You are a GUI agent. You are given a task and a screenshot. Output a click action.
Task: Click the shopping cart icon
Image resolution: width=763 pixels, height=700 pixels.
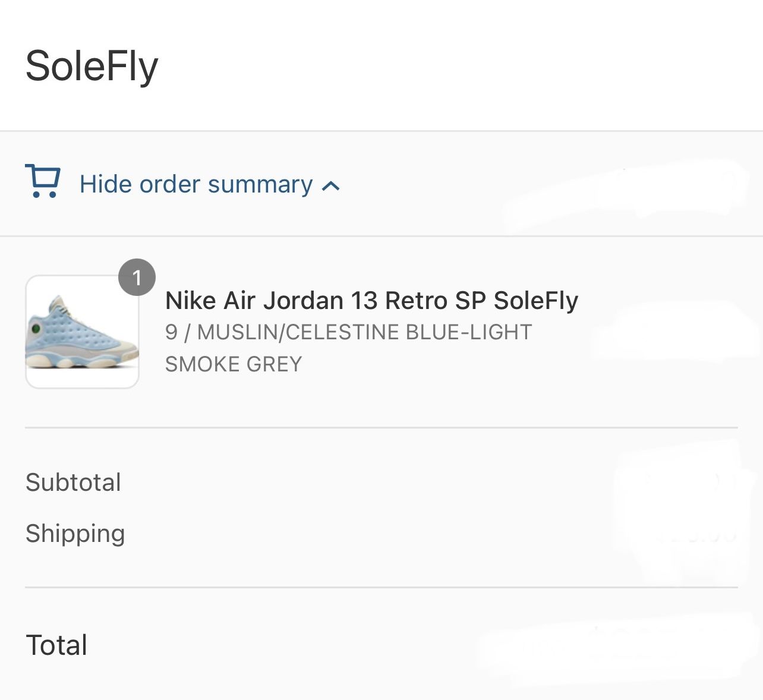(43, 181)
